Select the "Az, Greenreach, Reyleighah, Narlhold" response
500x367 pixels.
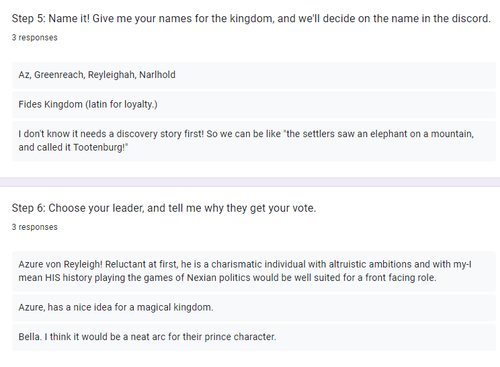pos(254,75)
